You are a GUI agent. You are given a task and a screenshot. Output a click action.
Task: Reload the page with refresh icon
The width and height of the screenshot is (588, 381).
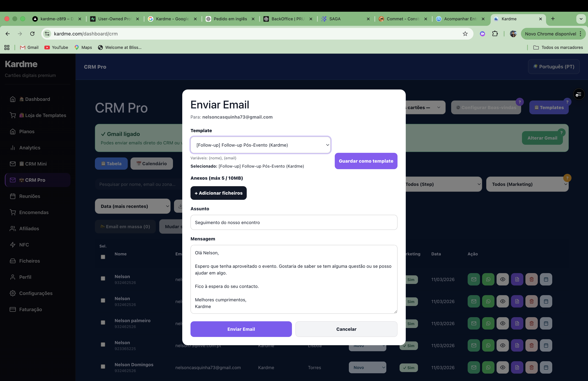point(32,34)
